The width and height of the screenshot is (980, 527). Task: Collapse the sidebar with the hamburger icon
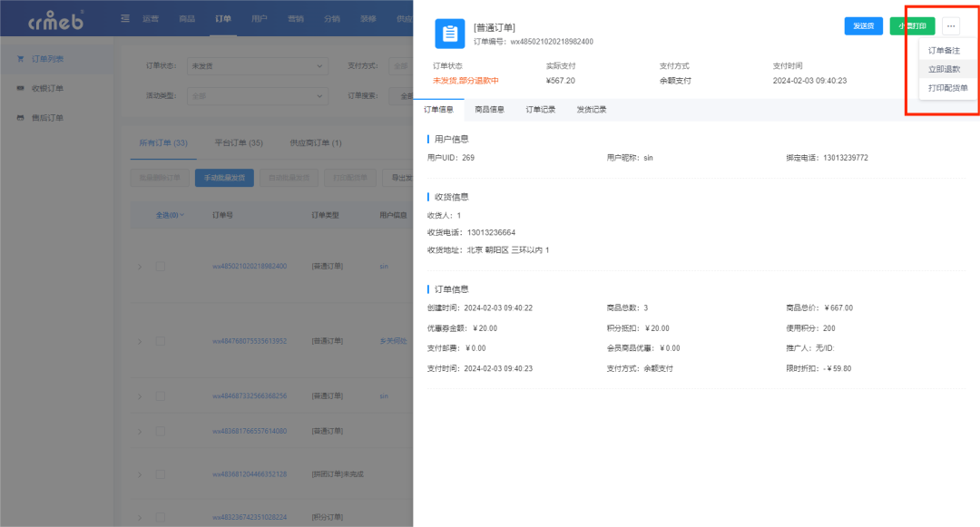pos(125,19)
